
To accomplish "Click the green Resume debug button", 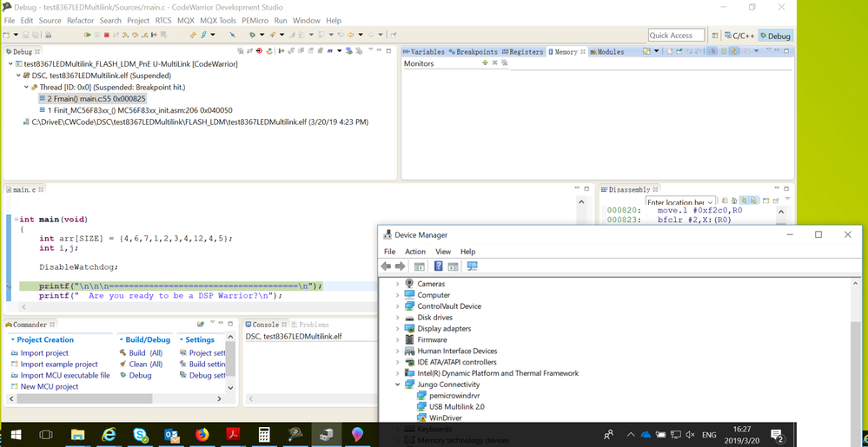I will coord(87,35).
